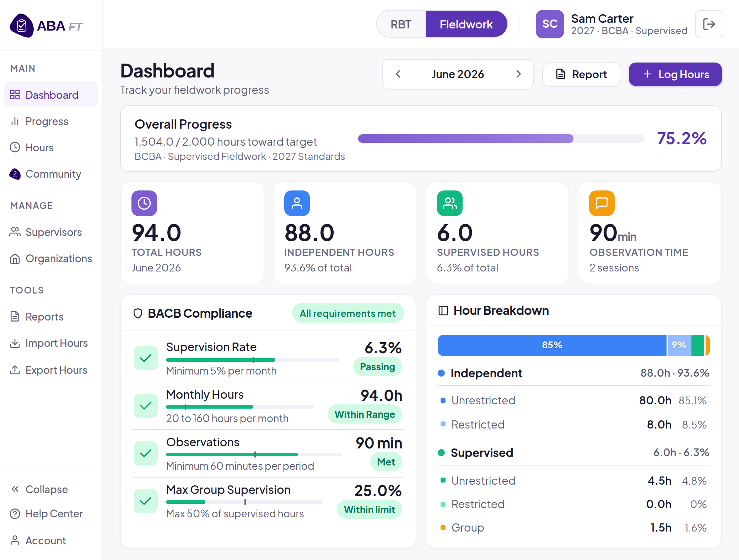Click the Dashboard grid icon in sidebar
The image size is (739, 560).
(x=15, y=95)
